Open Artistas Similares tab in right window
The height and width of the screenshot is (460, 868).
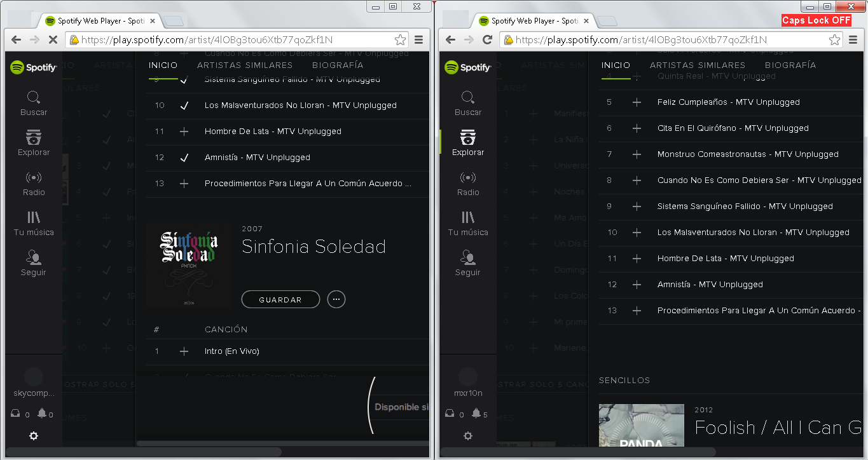(x=698, y=65)
